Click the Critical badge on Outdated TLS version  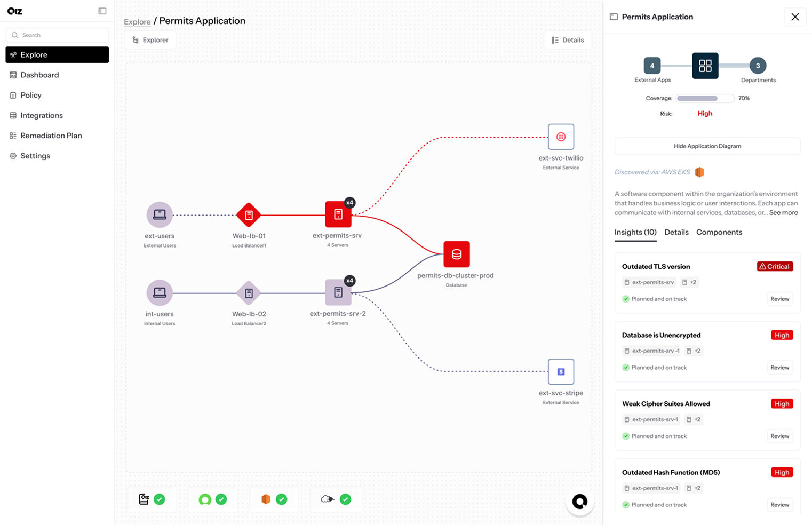click(775, 266)
